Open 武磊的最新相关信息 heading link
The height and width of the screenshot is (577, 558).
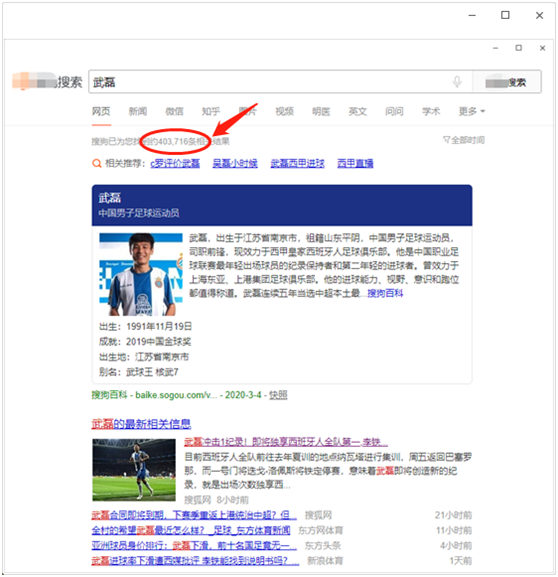click(x=141, y=424)
